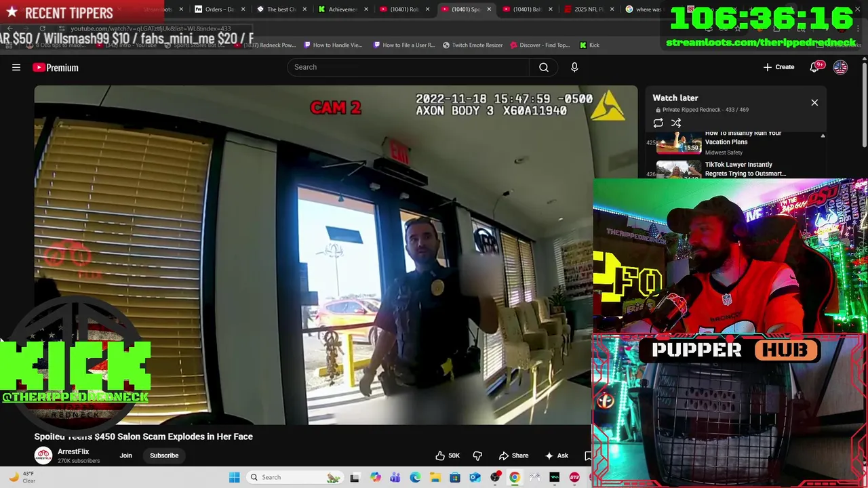Switch to Google Chrome in the taskbar
868x488 pixels.
(515, 477)
